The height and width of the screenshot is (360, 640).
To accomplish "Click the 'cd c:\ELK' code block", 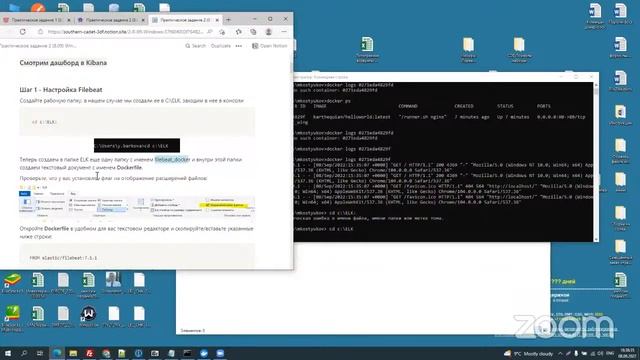I will (x=137, y=122).
